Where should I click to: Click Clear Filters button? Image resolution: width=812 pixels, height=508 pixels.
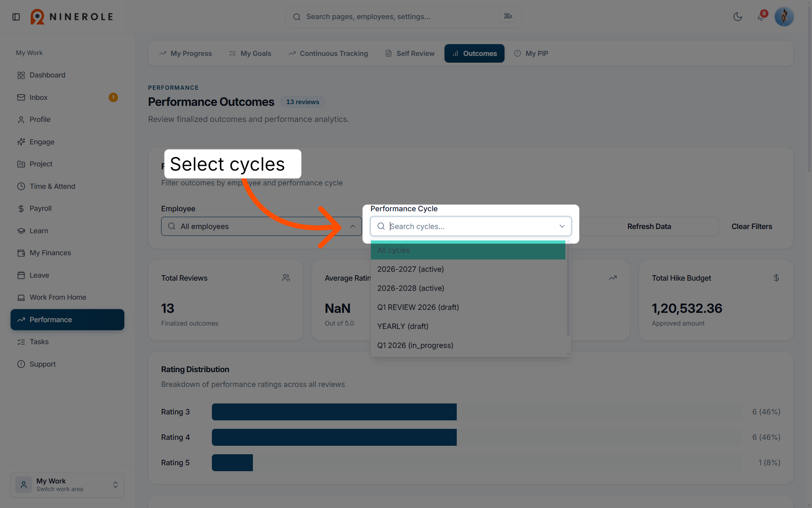pyautogui.click(x=752, y=226)
